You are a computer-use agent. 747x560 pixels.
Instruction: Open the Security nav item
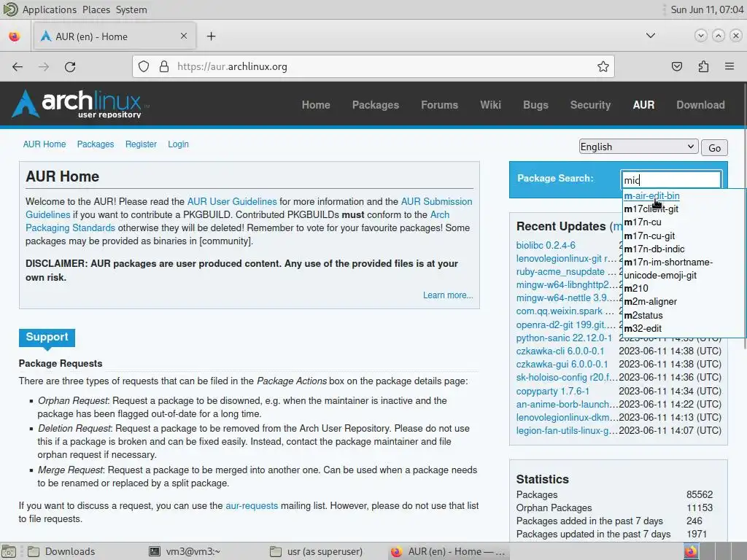[590, 105]
